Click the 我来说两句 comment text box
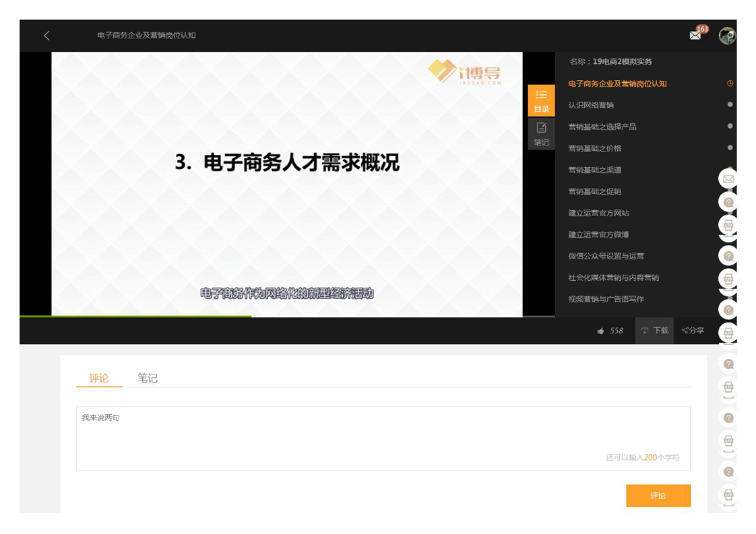This screenshot has width=756, height=534. [x=383, y=438]
